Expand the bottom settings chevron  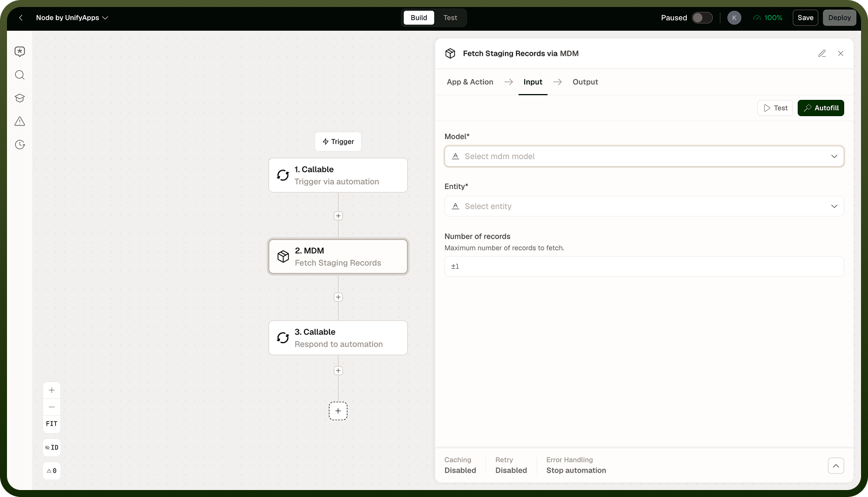pos(836,466)
